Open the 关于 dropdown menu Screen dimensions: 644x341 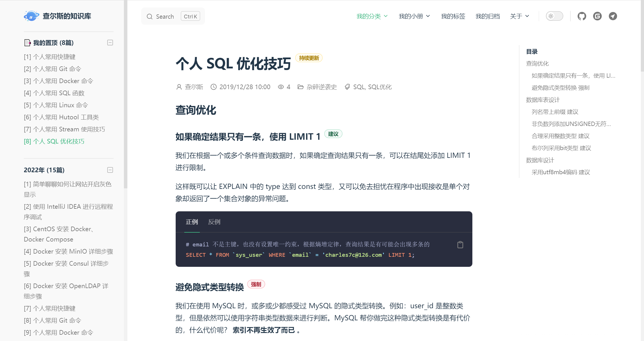click(x=519, y=16)
